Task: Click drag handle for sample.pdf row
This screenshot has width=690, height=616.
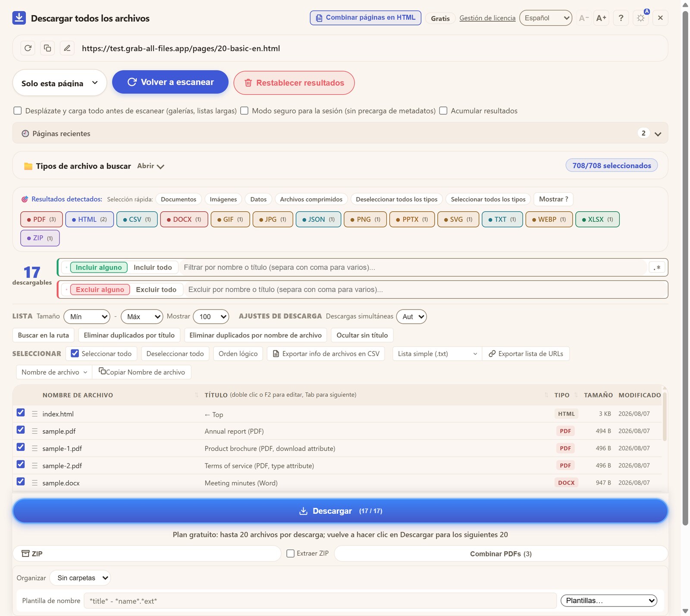Action: point(34,431)
